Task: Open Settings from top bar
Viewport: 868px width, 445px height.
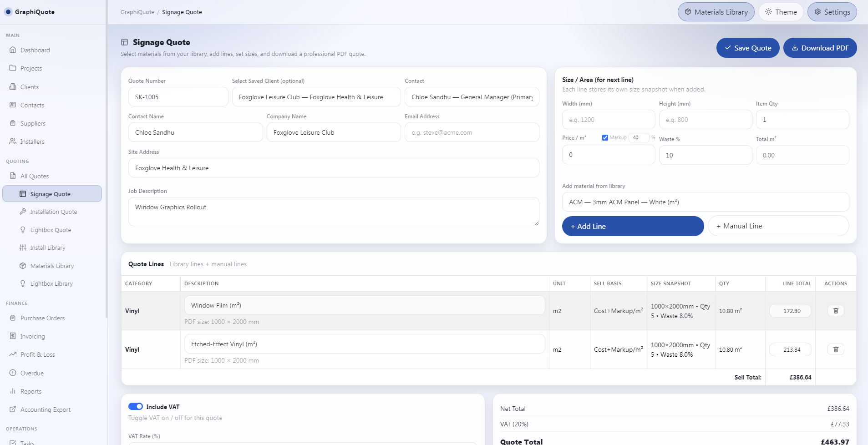Action: coord(832,12)
